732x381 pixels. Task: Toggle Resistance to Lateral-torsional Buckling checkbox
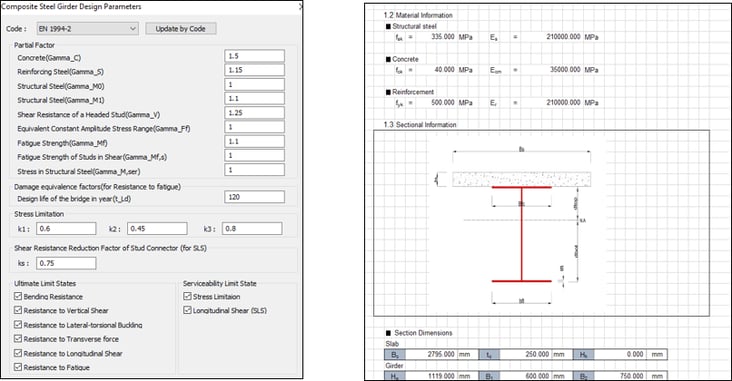pos(18,325)
